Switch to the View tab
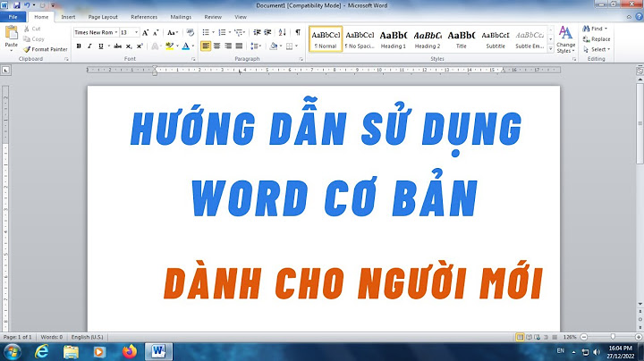This screenshot has width=644, height=361. pos(241,17)
